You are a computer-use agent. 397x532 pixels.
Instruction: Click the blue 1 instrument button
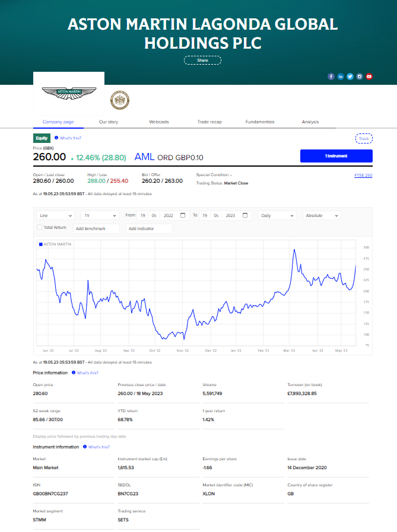[336, 156]
